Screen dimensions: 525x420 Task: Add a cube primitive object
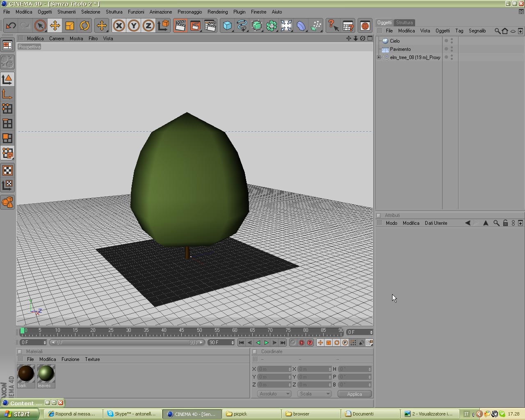pyautogui.click(x=227, y=26)
